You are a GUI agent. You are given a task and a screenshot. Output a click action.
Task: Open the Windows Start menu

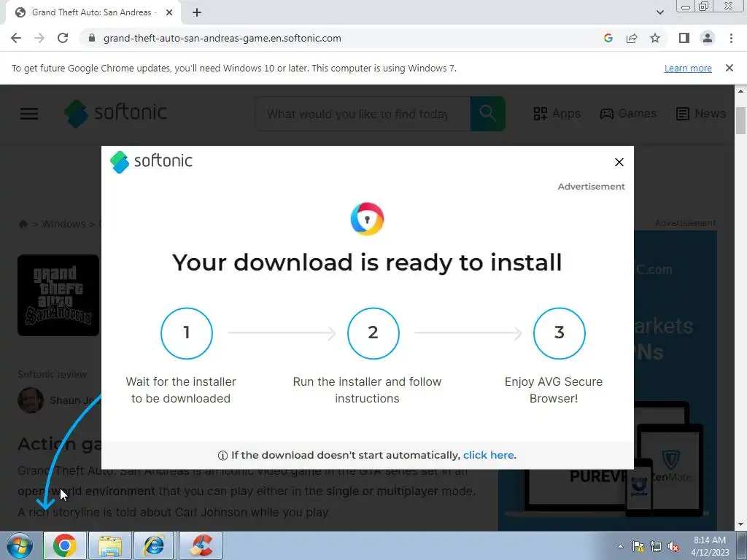[20, 545]
